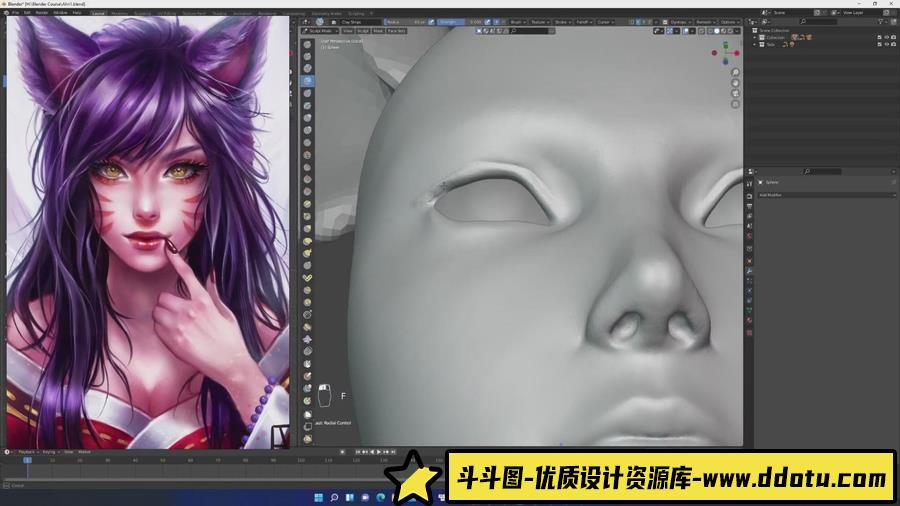Enable the Dyntopo checkbox
900x506 pixels.
tap(665, 22)
